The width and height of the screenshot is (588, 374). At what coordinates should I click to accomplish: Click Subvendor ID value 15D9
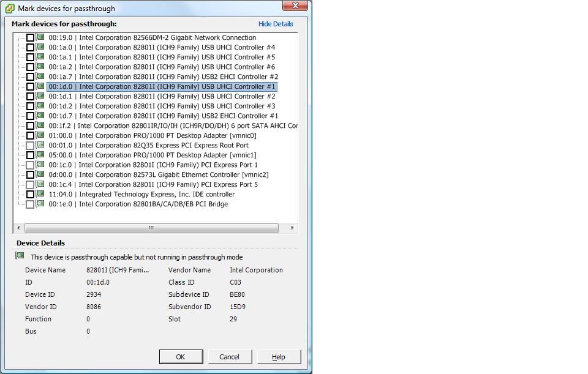pos(238,307)
